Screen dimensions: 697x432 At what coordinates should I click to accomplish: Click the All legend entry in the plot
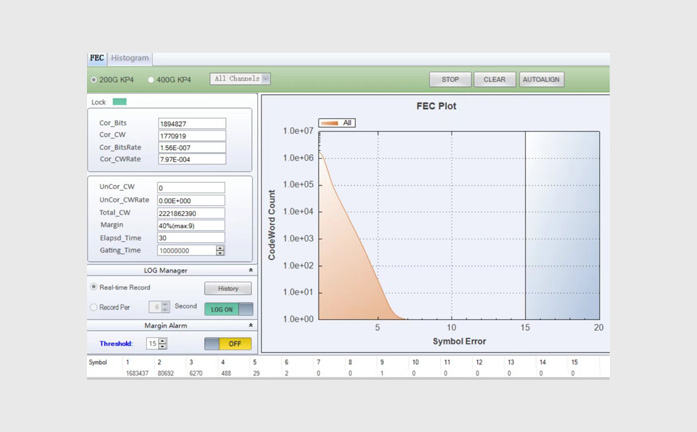pos(337,123)
